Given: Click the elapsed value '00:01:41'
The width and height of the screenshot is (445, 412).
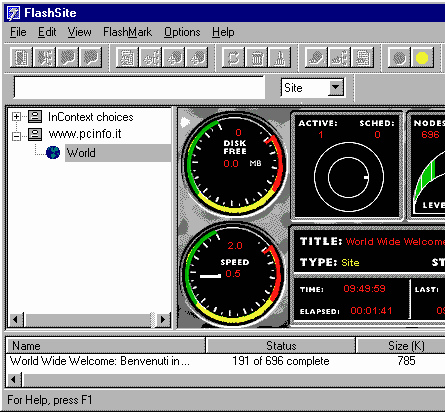Looking at the screenshot, I should click(x=371, y=311).
